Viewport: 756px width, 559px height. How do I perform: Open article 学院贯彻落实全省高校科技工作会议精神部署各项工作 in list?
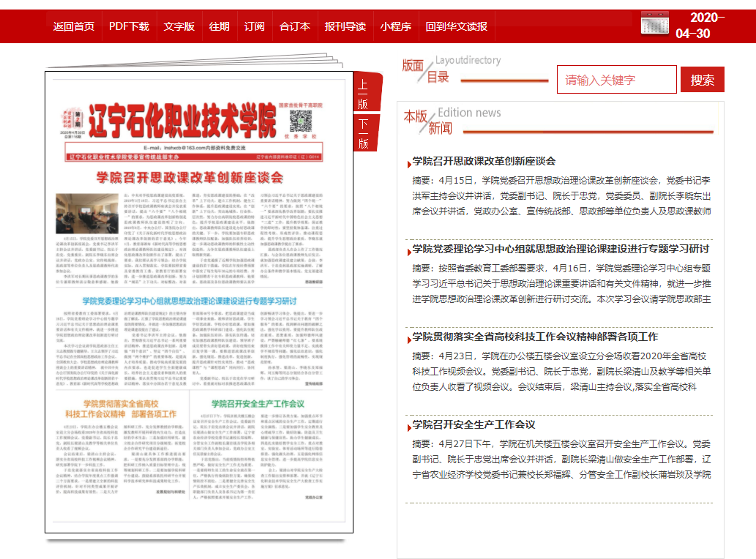tap(535, 337)
